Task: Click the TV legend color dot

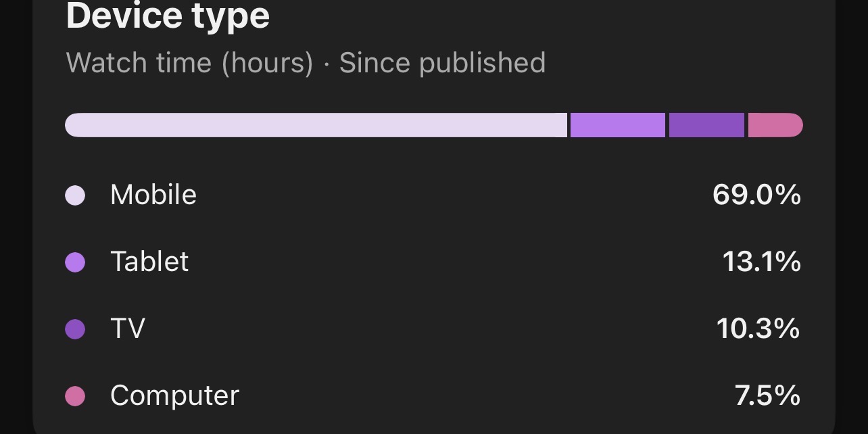Action: click(x=75, y=329)
